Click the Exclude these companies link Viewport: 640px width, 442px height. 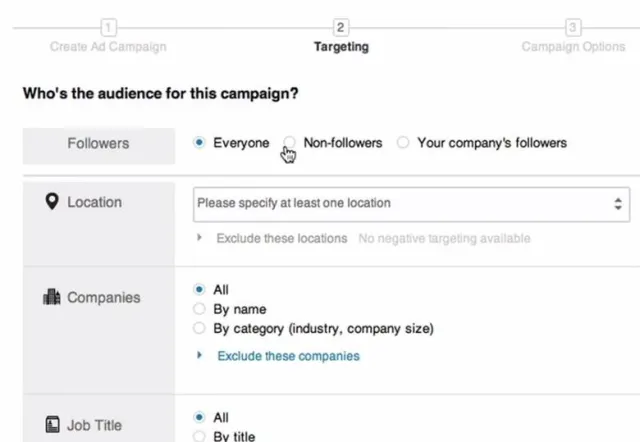click(x=288, y=356)
